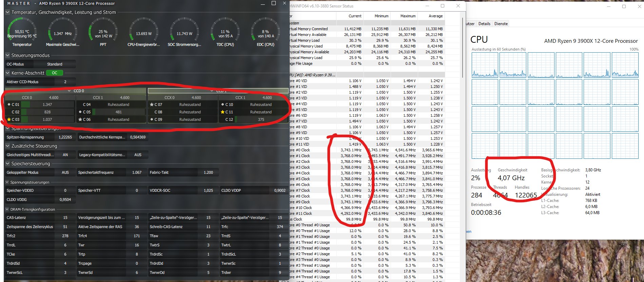The width and height of the screenshot is (644, 282).
Task: Collapse the DRAM-Timingkonfiguration section
Action: (x=7, y=209)
